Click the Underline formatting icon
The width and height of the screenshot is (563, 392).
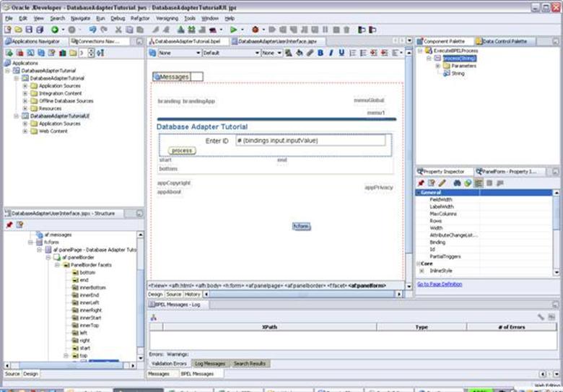pyautogui.click(x=341, y=53)
